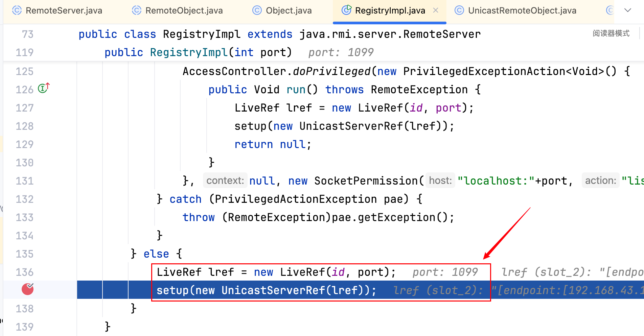Click the doPrivileged method call
The width and height of the screenshot is (644, 336).
click(x=331, y=71)
